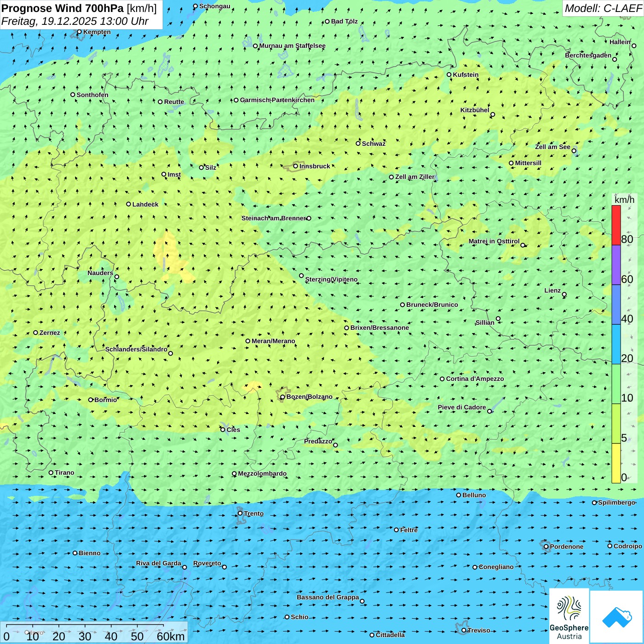644x644 pixels.
Task: Select the Bad Tölz city label
Action: point(345,21)
